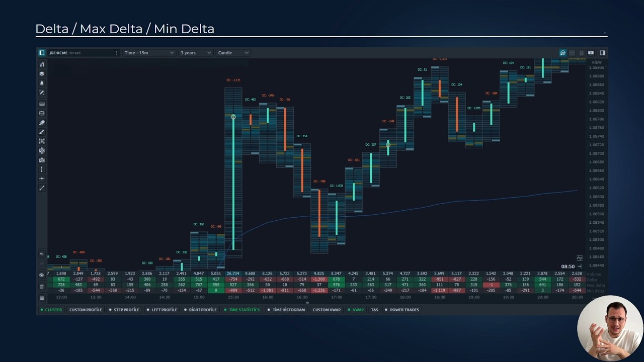Click volume cell 26.734
Image resolution: width=644 pixels, height=362 pixels.
(x=233, y=274)
